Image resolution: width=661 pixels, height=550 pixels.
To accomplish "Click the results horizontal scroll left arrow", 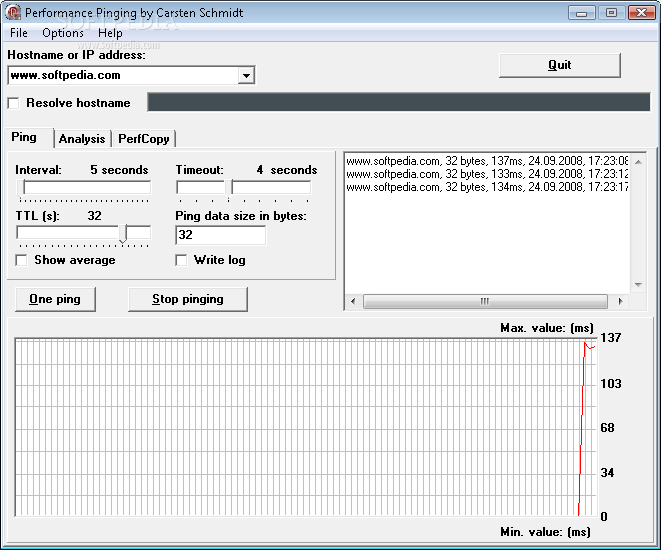I will (x=353, y=301).
